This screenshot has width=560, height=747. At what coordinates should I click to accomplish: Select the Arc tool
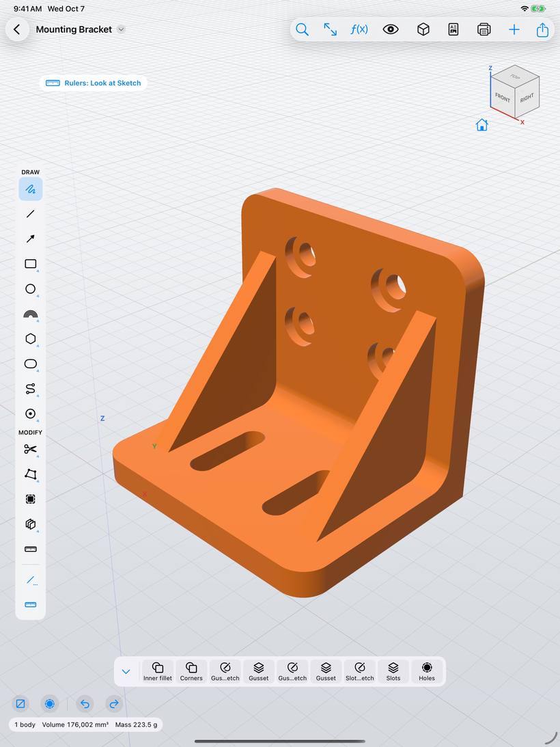tap(31, 314)
